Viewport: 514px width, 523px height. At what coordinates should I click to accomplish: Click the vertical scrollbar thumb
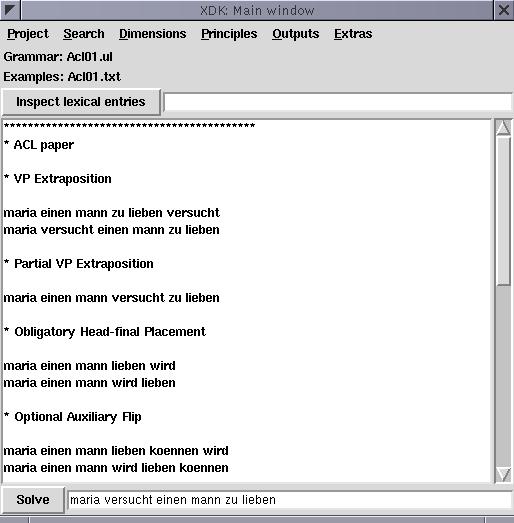coord(503,211)
